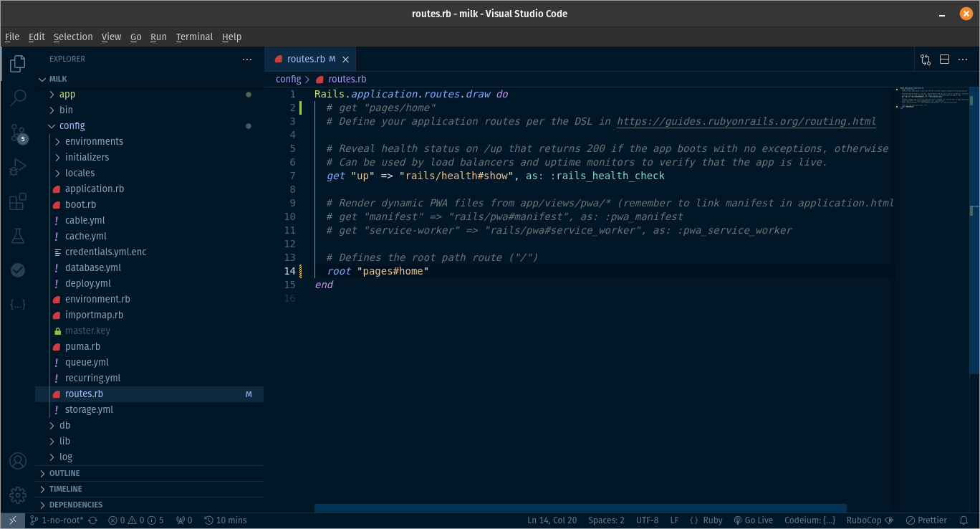Image resolution: width=980 pixels, height=529 pixels.
Task: Click Go Live in status bar
Action: click(x=753, y=520)
